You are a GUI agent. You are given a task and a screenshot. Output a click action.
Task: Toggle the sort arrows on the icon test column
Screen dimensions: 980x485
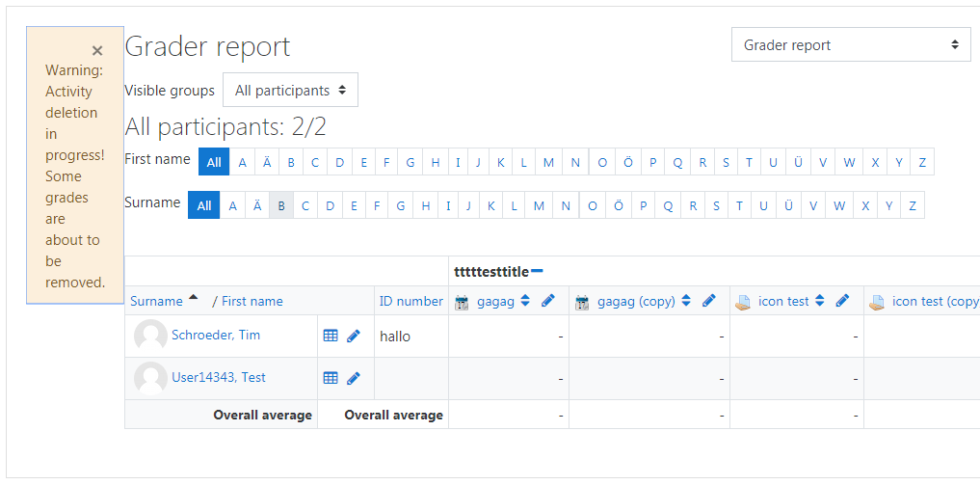(x=820, y=301)
